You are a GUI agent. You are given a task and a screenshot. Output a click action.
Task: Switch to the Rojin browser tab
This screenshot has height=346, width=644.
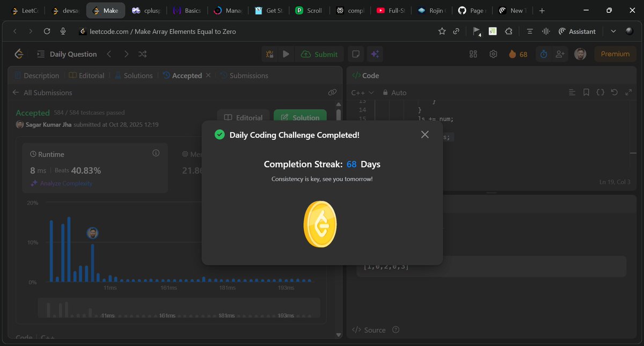[431, 10]
